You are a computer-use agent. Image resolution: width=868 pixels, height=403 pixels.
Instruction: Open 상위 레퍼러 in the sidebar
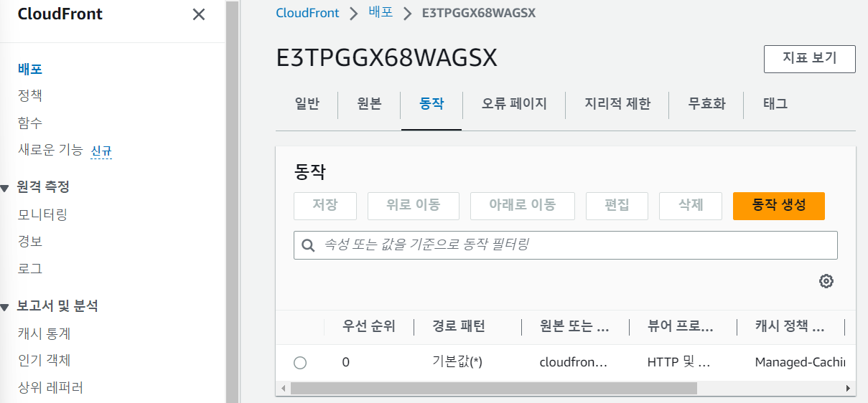point(50,389)
